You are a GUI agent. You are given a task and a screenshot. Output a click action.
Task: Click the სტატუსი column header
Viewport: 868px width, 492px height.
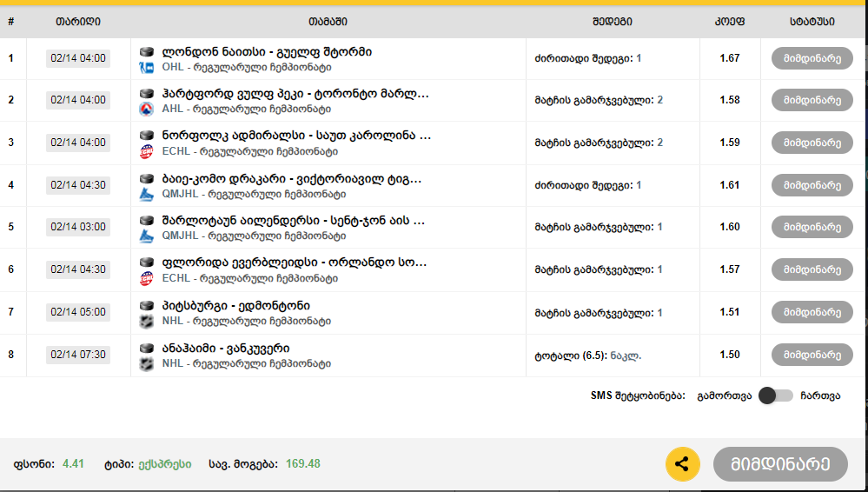coord(812,22)
